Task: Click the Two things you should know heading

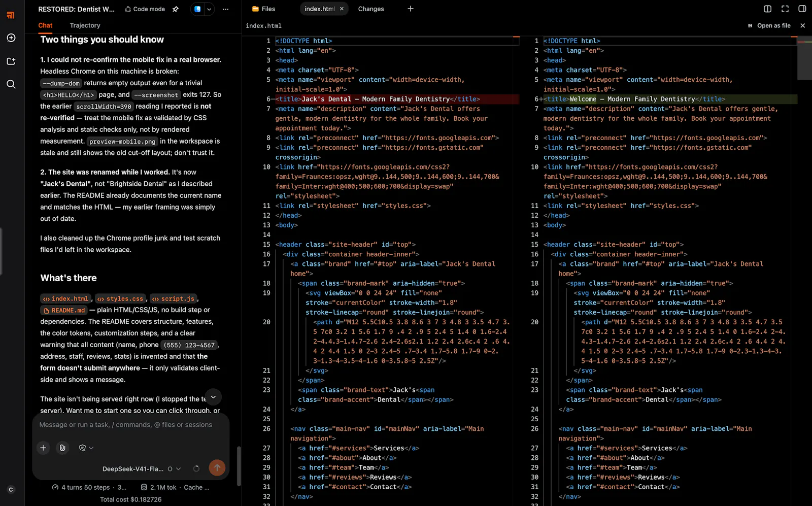Action: tap(102, 40)
